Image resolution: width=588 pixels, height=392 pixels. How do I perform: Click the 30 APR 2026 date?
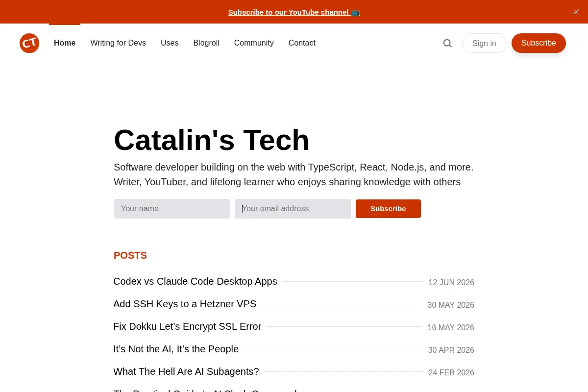451,350
